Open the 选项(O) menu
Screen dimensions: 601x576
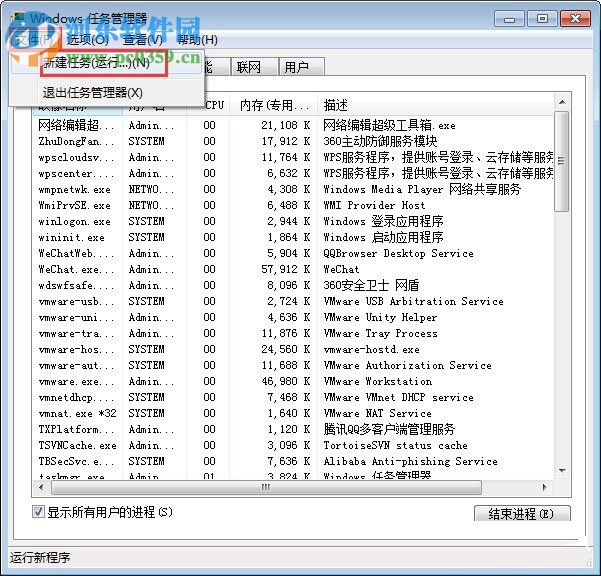(88, 39)
